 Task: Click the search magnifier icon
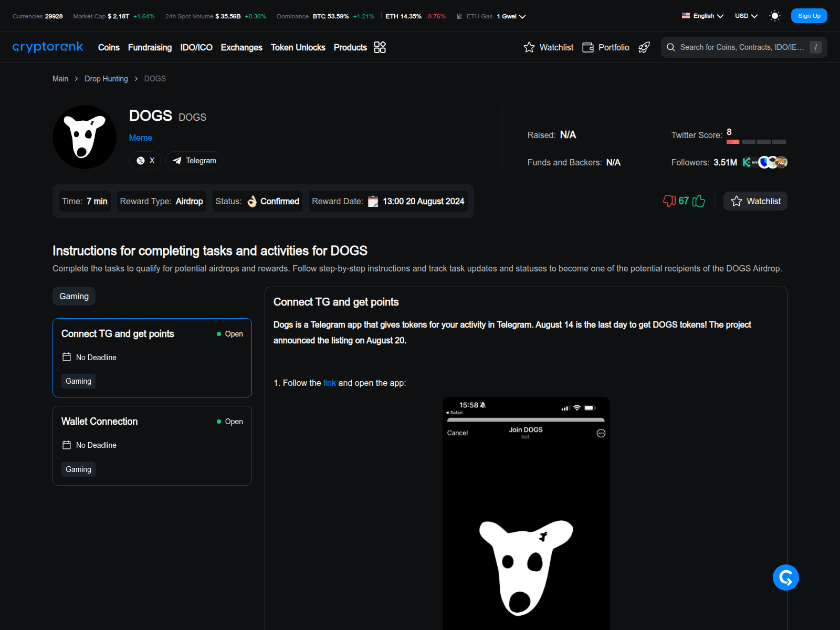(x=671, y=47)
